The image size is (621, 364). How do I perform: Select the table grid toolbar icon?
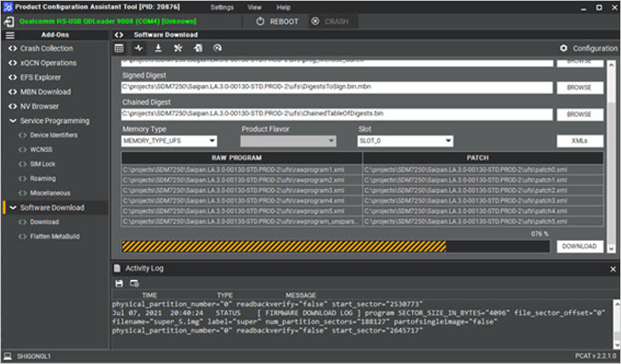coord(119,48)
